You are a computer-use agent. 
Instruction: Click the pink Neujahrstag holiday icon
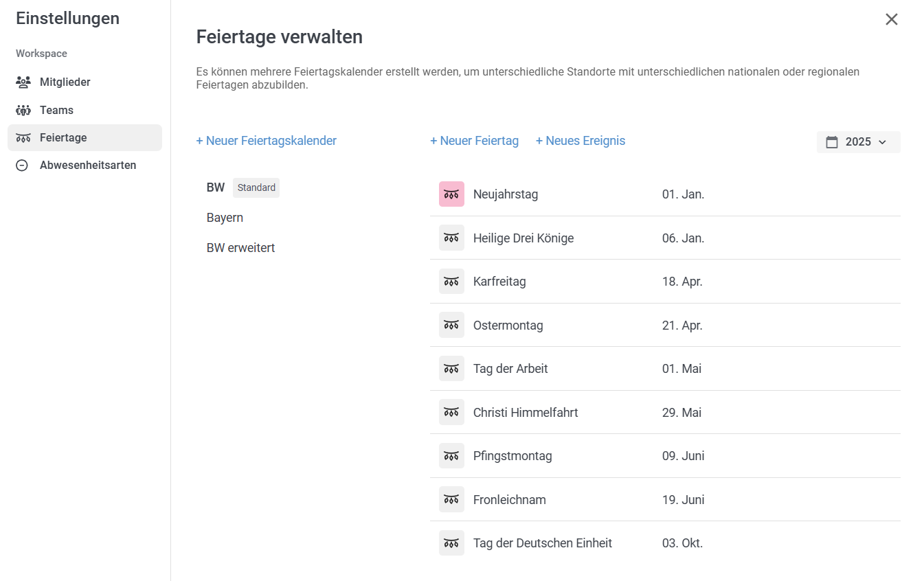(451, 194)
